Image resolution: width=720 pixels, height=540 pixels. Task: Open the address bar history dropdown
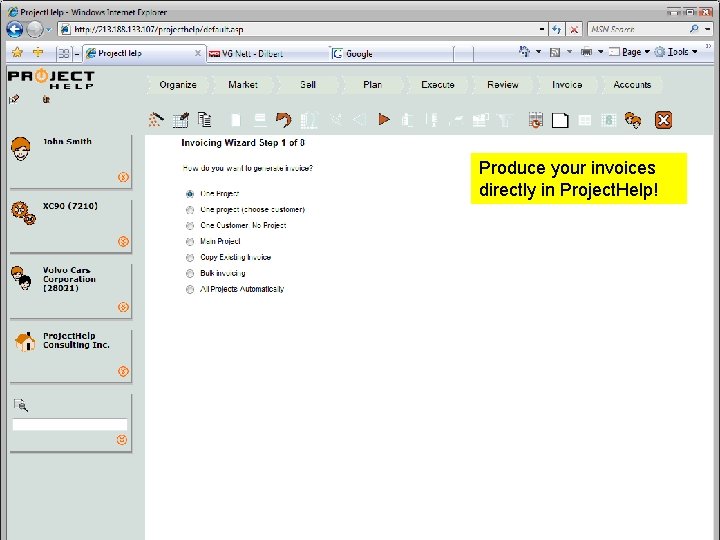tap(542, 29)
